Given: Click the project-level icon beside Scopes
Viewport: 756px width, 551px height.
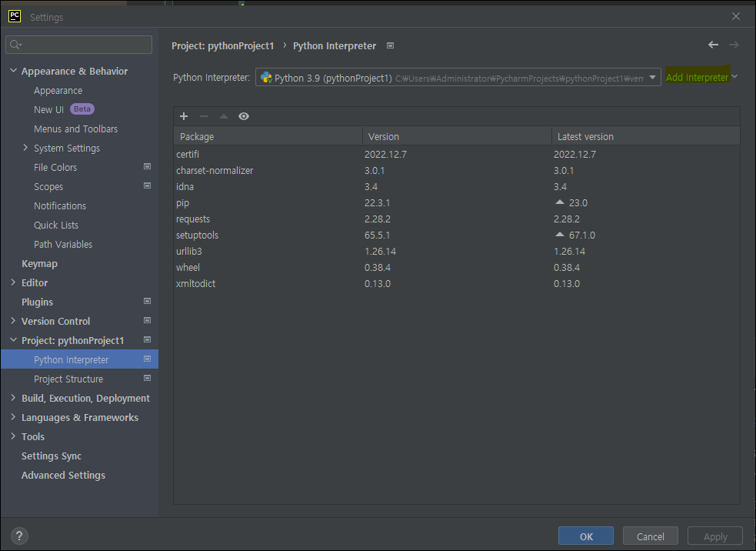Looking at the screenshot, I should (x=148, y=185).
